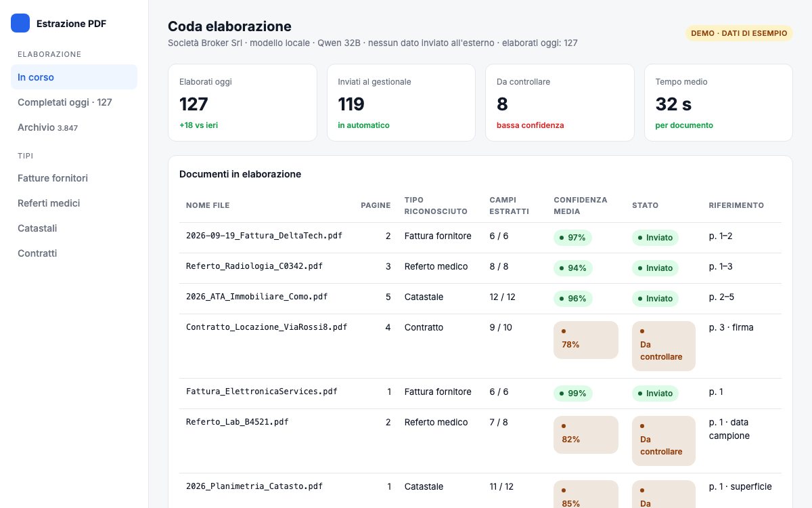Click the 94% confidence badge
The height and width of the screenshot is (508, 812).
tap(573, 268)
